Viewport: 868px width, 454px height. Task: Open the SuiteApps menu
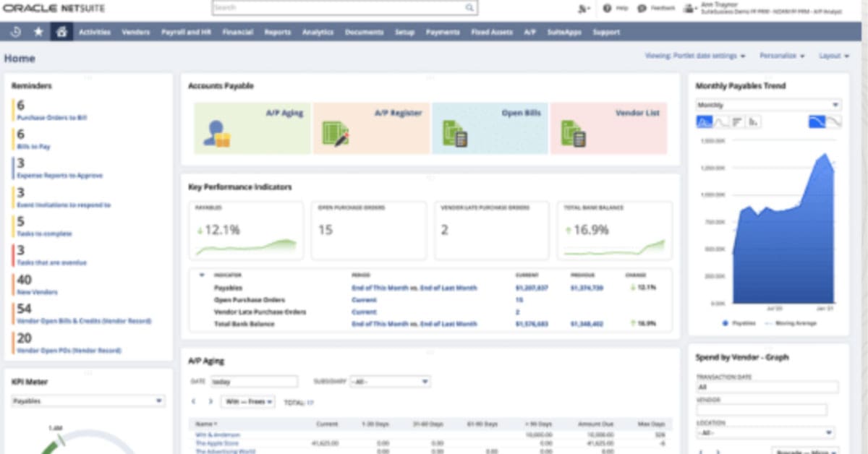click(565, 33)
